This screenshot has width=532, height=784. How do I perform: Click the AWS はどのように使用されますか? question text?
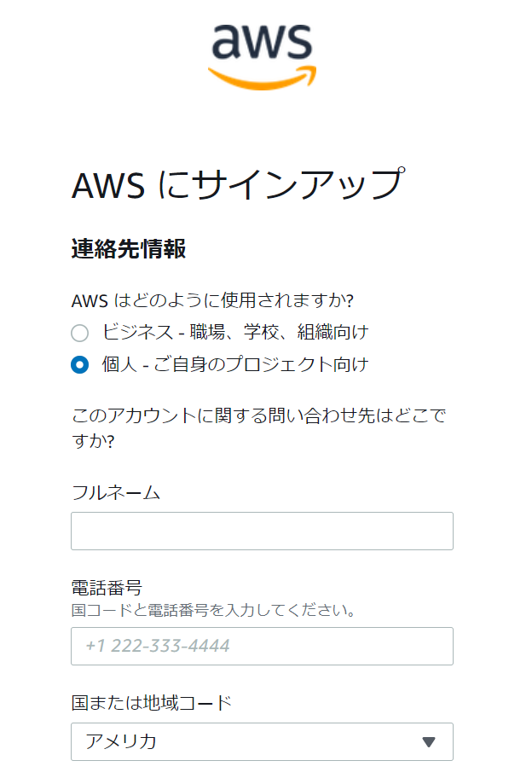pos(213,301)
